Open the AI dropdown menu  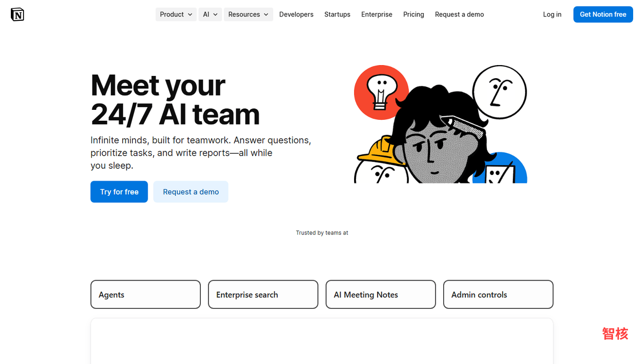pos(210,15)
